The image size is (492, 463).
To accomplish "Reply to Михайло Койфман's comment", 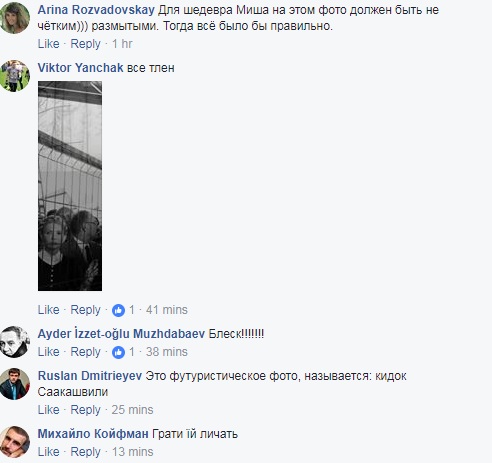I will click(x=85, y=452).
